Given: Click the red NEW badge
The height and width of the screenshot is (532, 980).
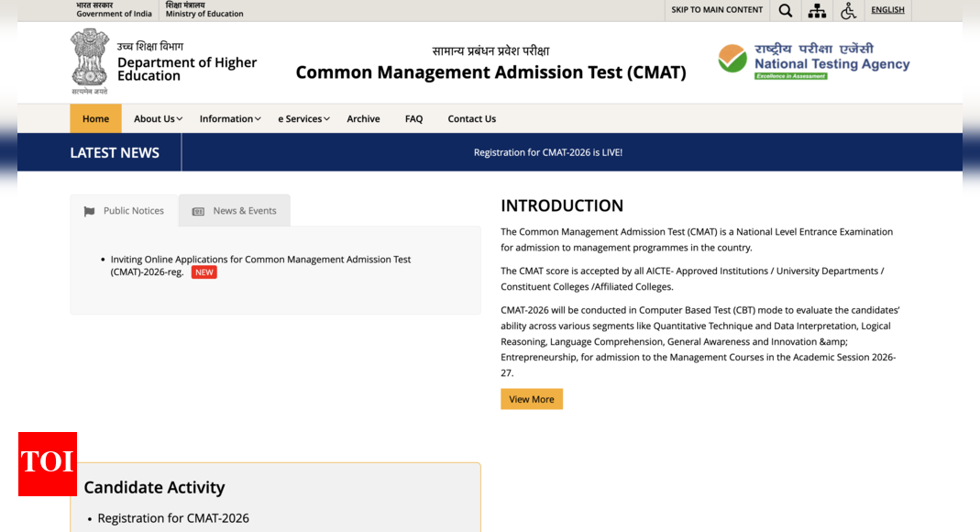Looking at the screenshot, I should pyautogui.click(x=204, y=272).
